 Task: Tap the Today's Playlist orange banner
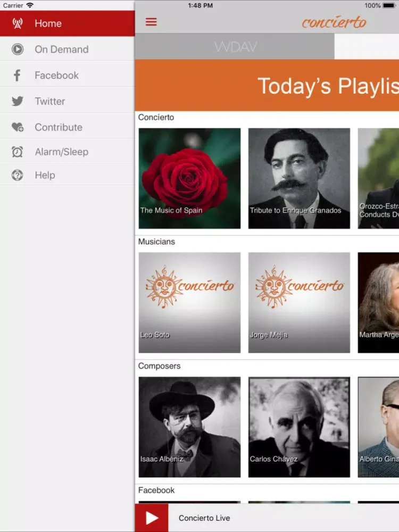click(267, 85)
